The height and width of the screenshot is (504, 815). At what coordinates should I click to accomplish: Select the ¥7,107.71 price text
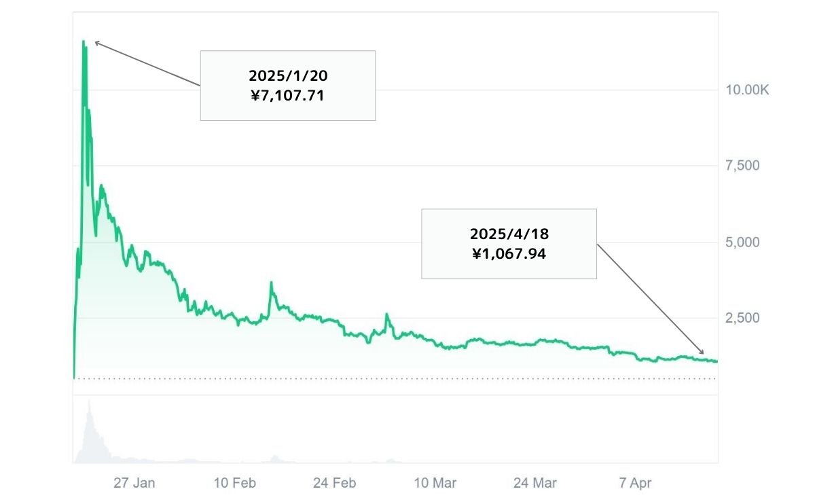click(x=287, y=96)
